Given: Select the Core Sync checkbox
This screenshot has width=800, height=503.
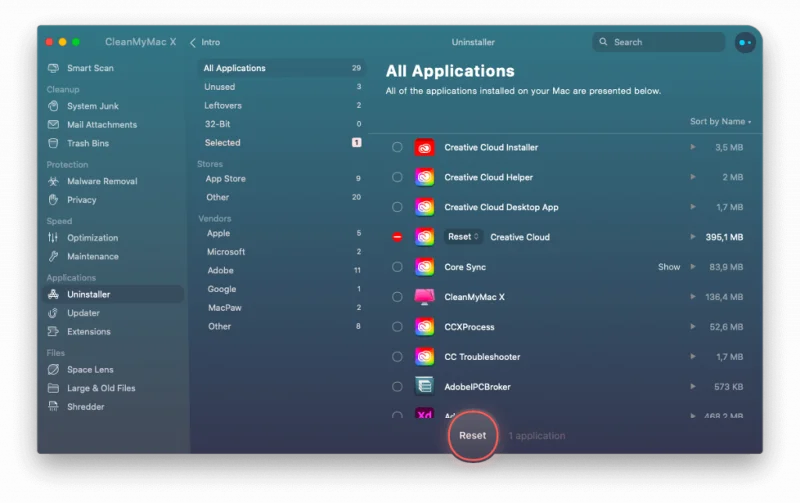Looking at the screenshot, I should tap(397, 267).
